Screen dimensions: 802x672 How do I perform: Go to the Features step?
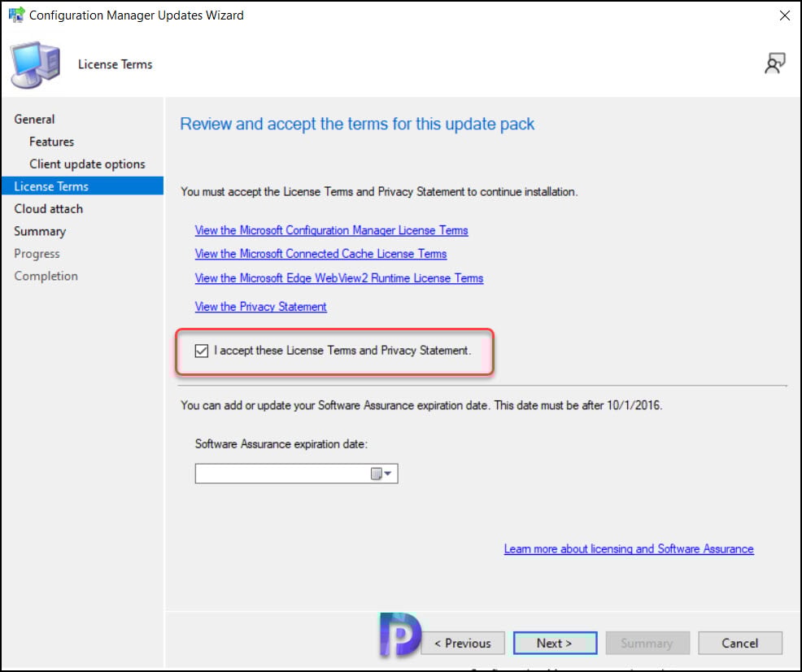(x=52, y=142)
